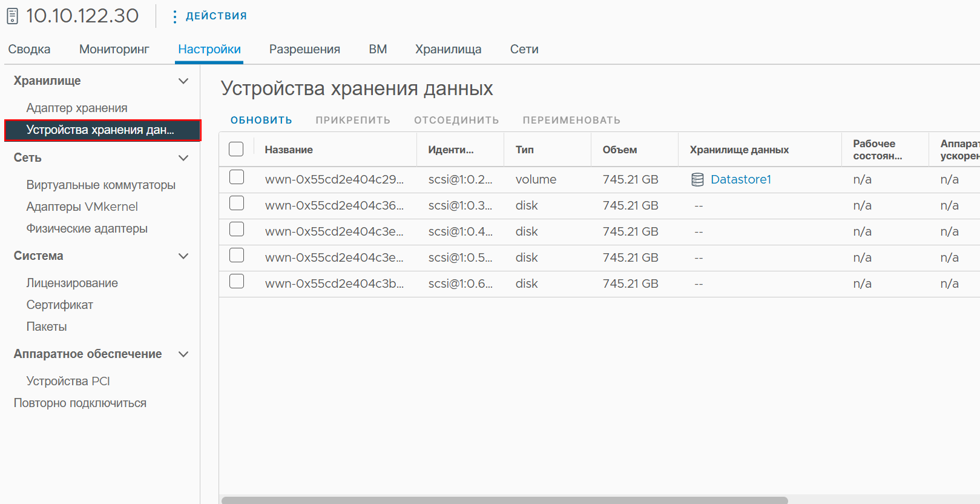Select checkbox for the scsi@1:0.4 disk row
The height and width of the screenshot is (504, 980).
click(237, 229)
